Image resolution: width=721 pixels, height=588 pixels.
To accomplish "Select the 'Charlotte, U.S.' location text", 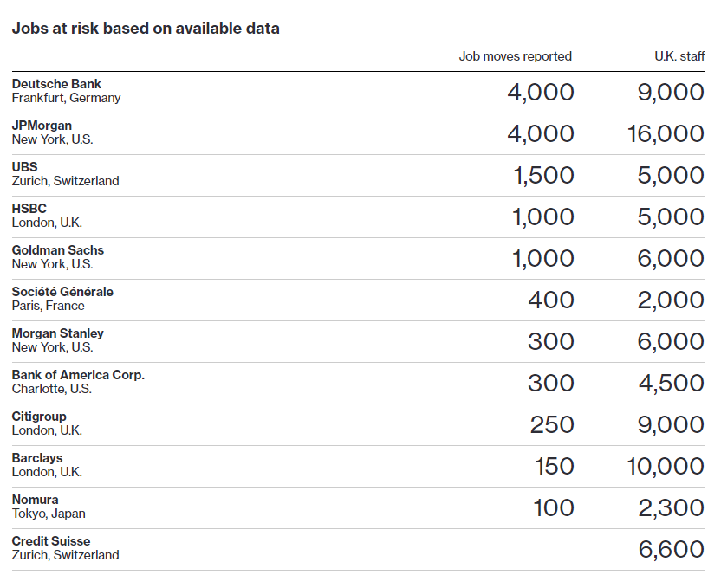I will (x=52, y=389).
